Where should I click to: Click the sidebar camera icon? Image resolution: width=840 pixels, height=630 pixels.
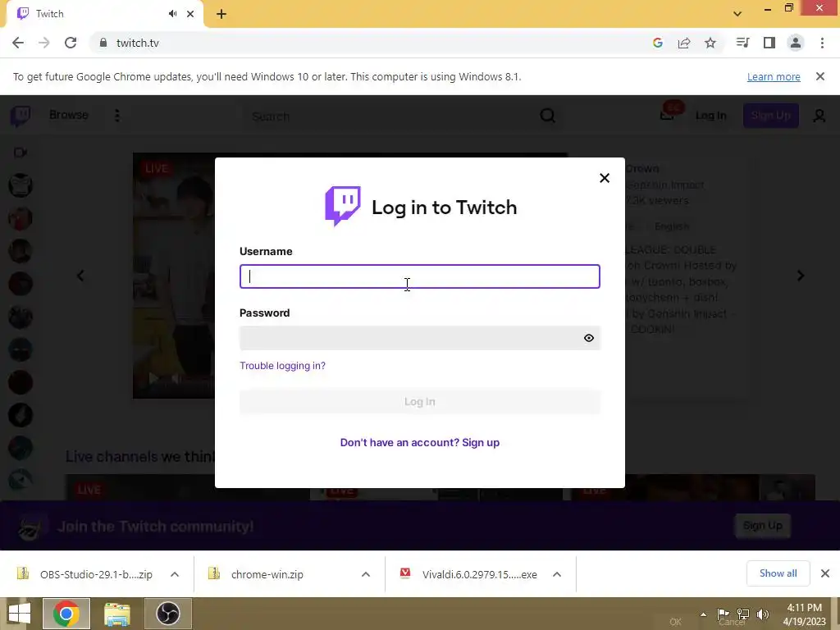pyautogui.click(x=21, y=153)
